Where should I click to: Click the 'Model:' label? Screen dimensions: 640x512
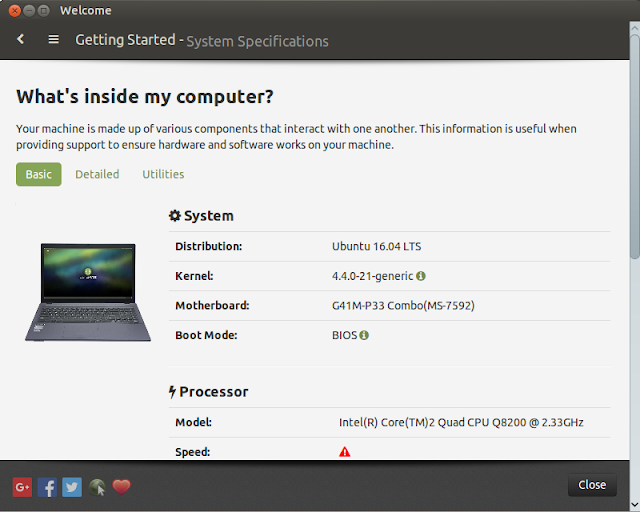click(x=193, y=422)
